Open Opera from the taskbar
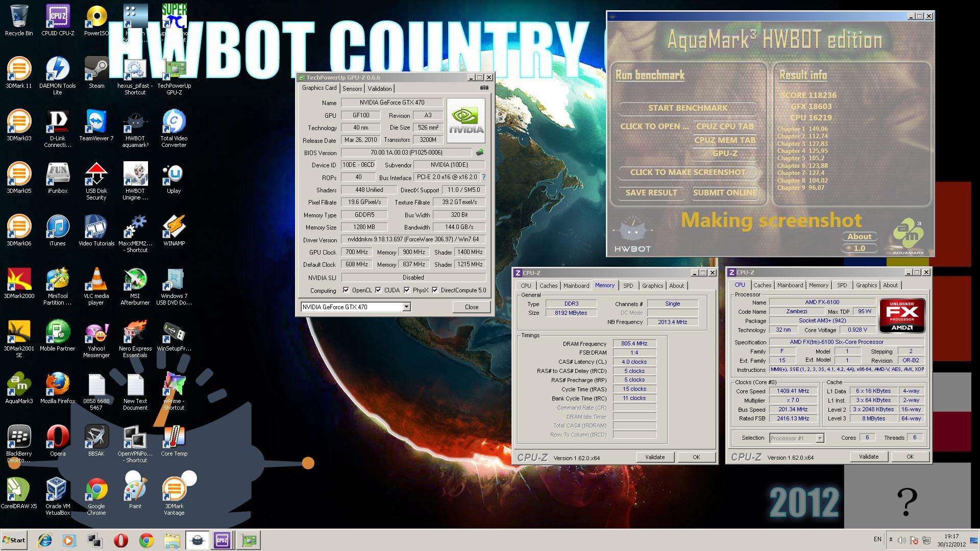This screenshot has height=551, width=980. point(121,540)
